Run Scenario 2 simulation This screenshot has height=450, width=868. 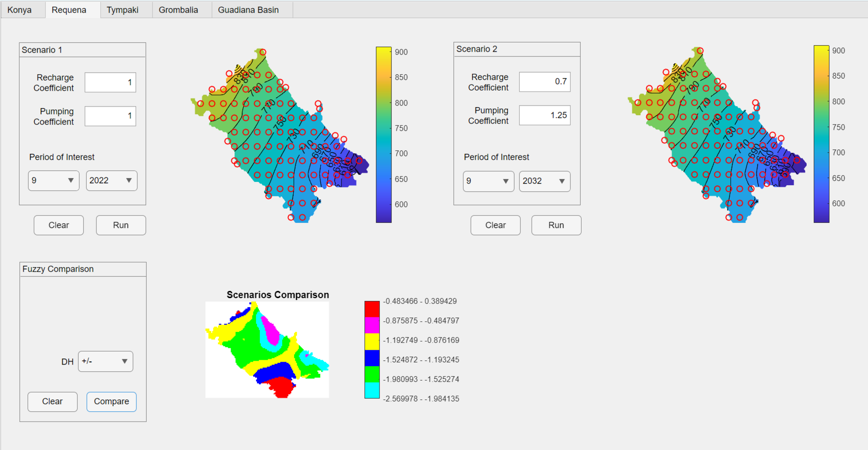(556, 225)
